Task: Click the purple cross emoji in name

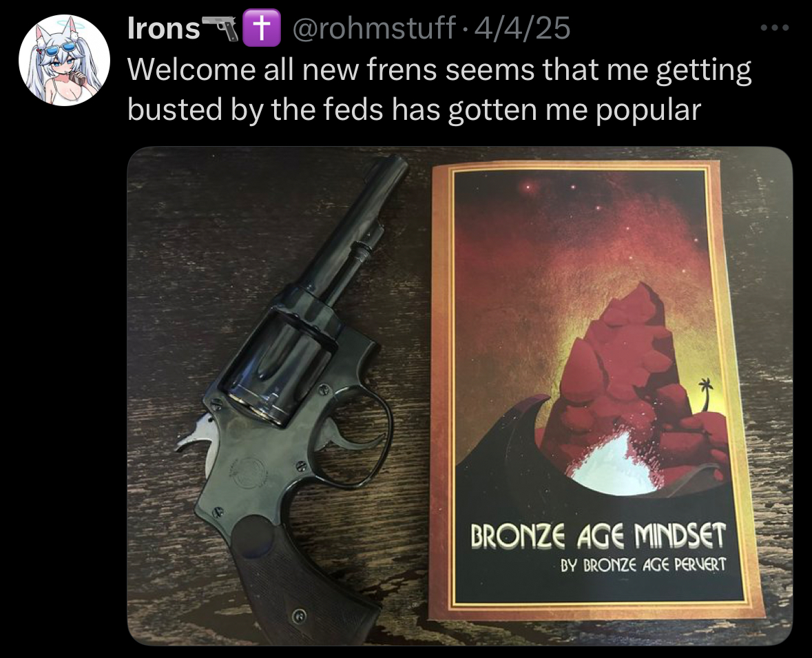Action: 262,28
